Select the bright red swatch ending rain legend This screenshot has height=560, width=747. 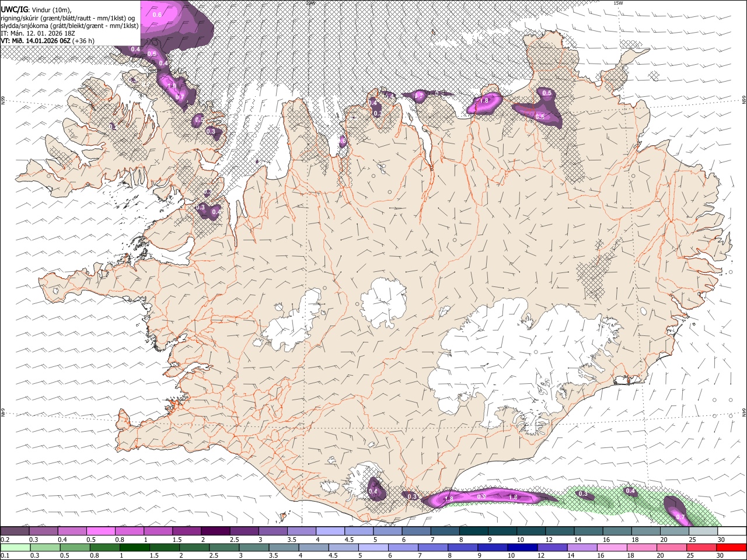pyautogui.click(x=731, y=548)
